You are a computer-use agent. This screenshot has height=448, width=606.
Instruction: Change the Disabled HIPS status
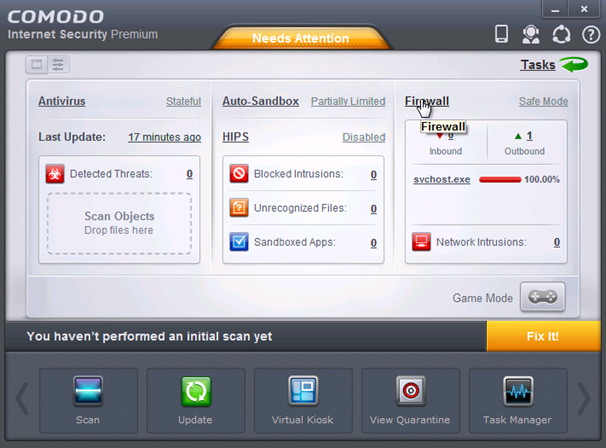point(364,137)
